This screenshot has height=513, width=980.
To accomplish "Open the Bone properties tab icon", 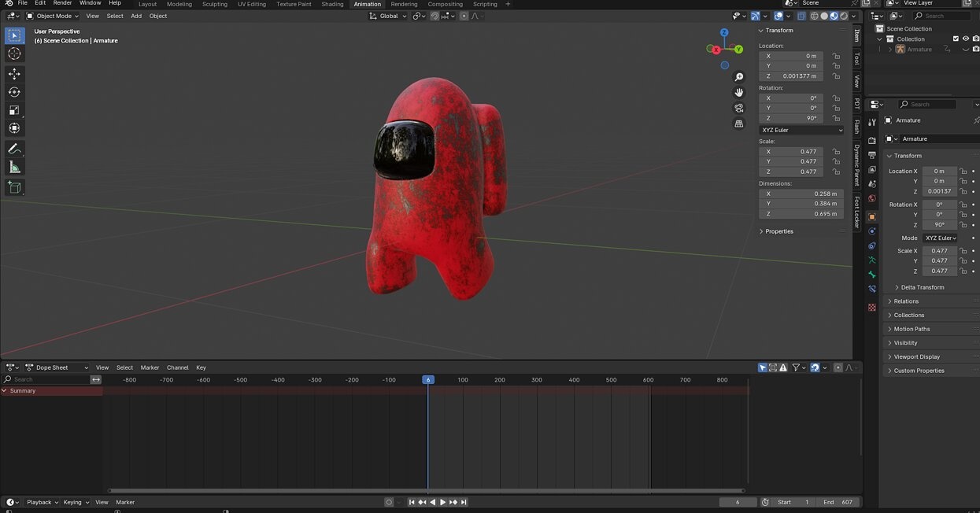I will 871,275.
